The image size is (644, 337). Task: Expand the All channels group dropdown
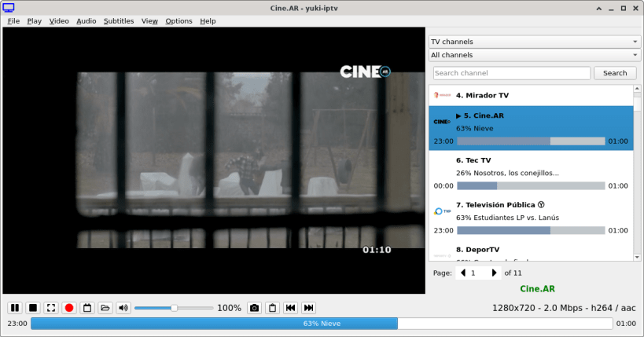pos(535,55)
